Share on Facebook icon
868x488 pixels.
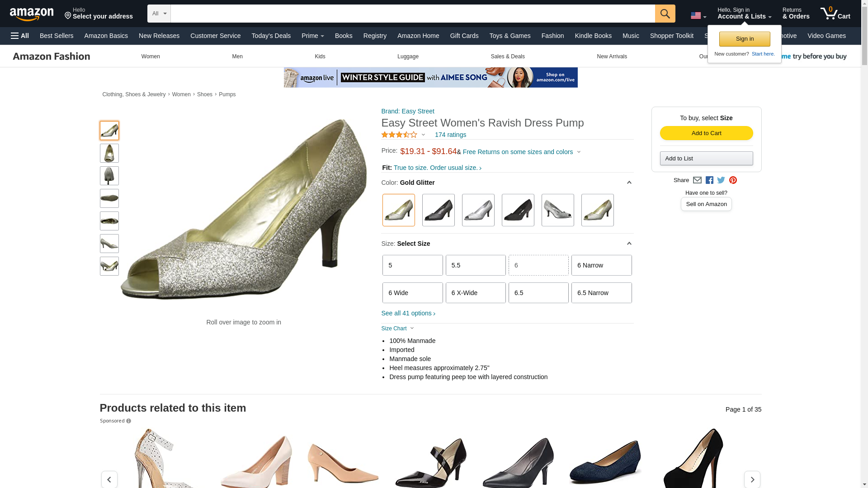click(x=709, y=180)
